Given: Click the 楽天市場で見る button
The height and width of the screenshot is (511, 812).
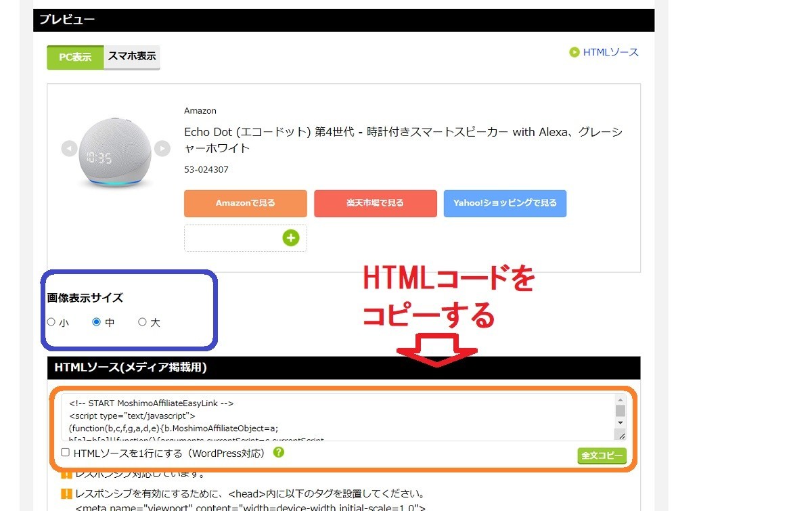Looking at the screenshot, I should tap(375, 203).
